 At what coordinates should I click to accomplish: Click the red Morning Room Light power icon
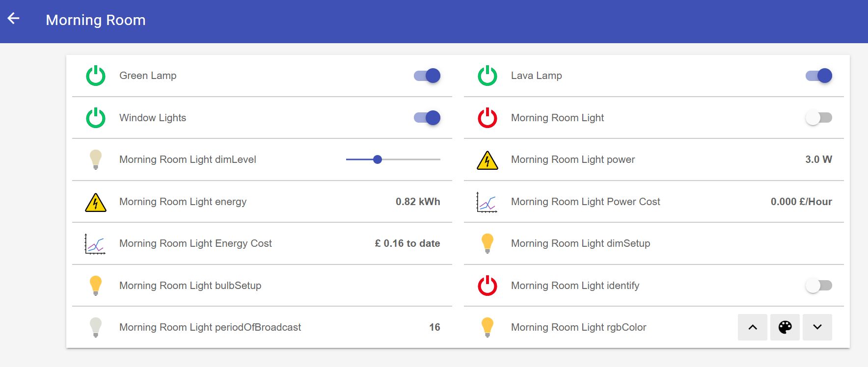(x=488, y=118)
